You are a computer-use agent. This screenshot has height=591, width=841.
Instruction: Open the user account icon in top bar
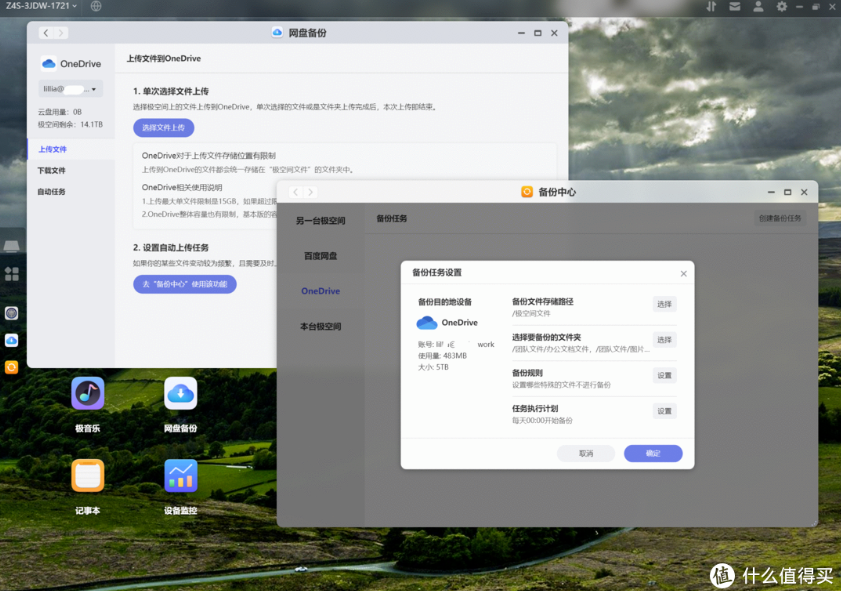(x=758, y=6)
